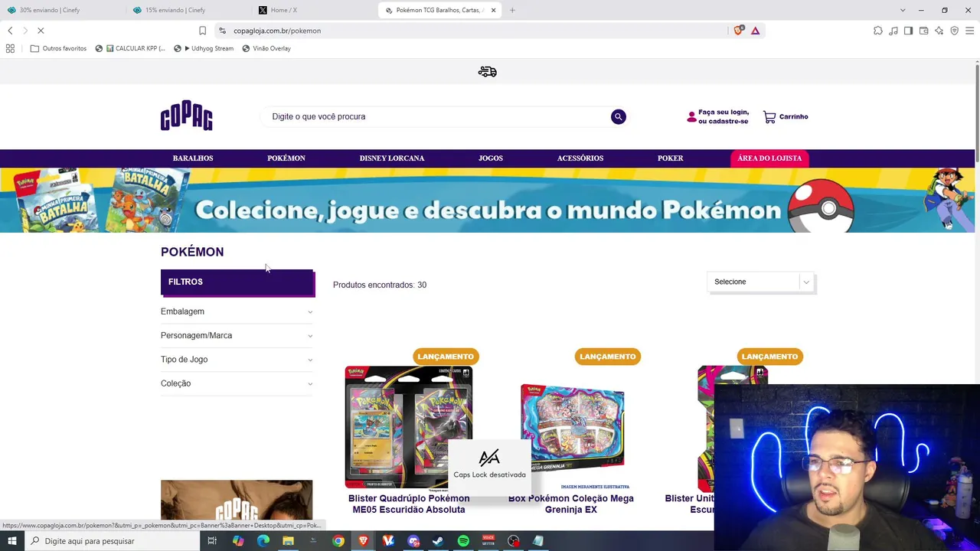Screen dimensions: 980x551
Task: Open Box Pokémon Coleção Mega Greninja EX title
Action: pyautogui.click(x=571, y=504)
